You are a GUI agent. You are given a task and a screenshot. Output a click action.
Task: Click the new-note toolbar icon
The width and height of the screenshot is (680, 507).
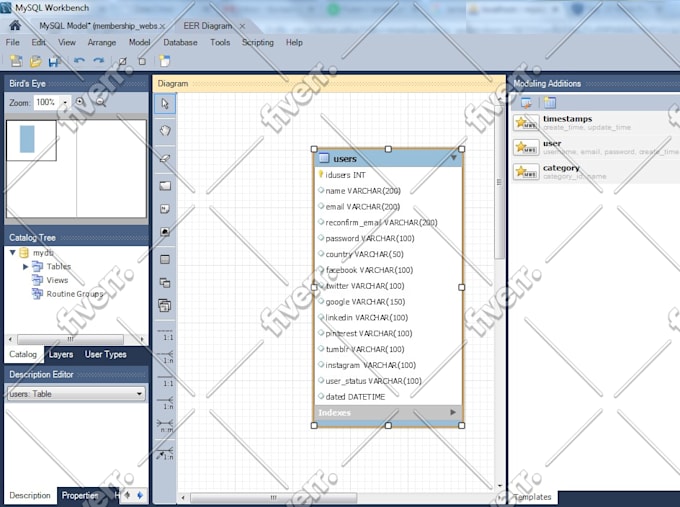tap(165, 61)
